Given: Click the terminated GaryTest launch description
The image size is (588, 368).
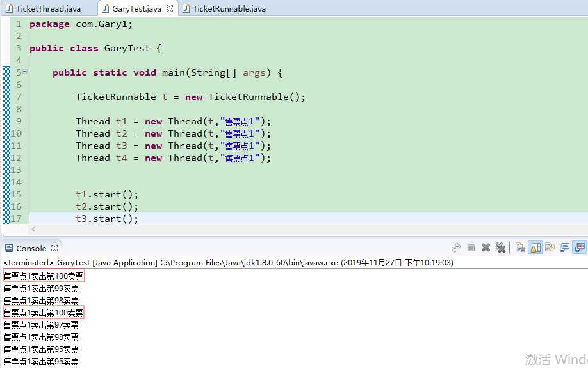Looking at the screenshot, I should (x=228, y=262).
